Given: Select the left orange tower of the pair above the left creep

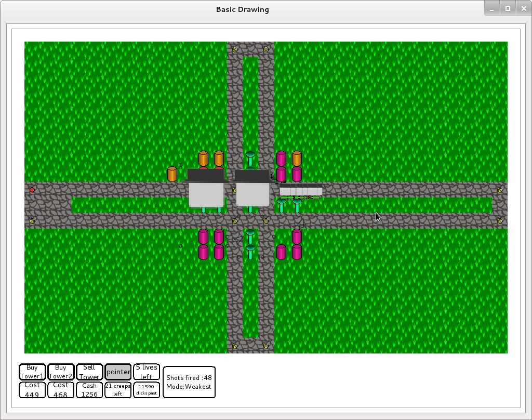Looking at the screenshot, I should (203, 158).
